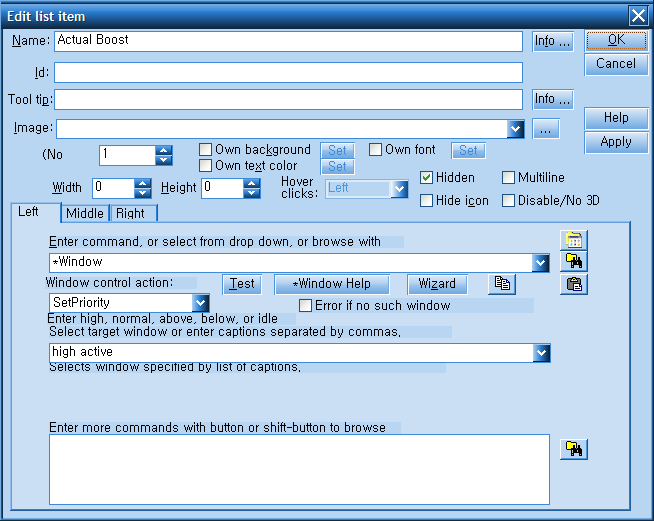
Task: Click in the No value field
Action: [x=127, y=155]
